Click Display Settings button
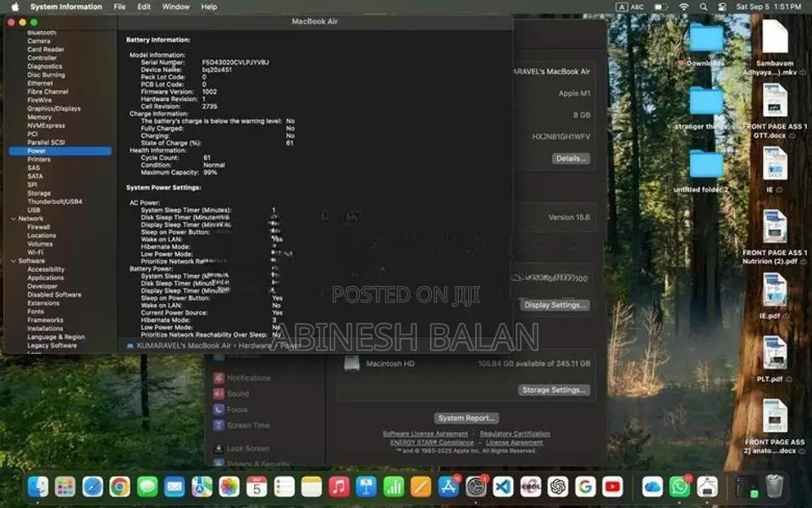The width and height of the screenshot is (812, 508). 554,305
